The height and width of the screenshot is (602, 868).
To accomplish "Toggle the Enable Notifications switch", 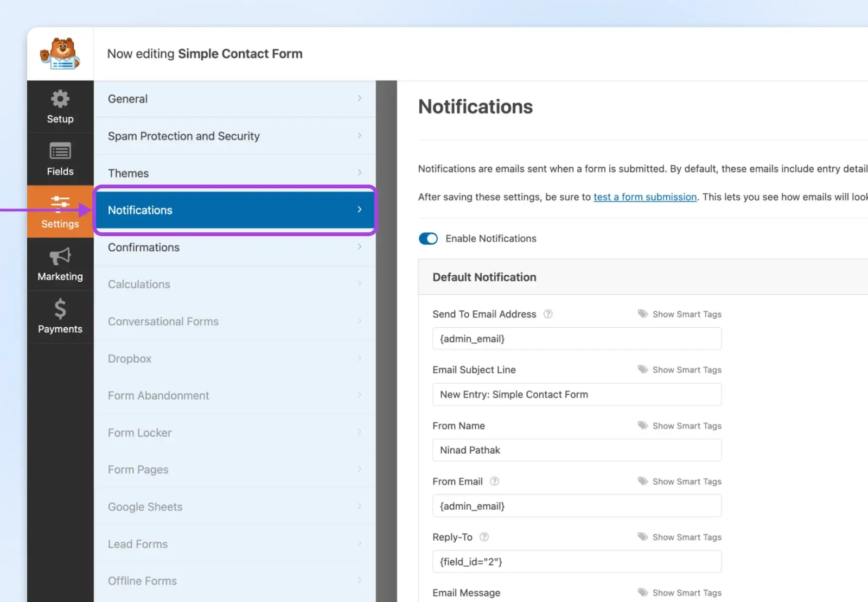I will [x=428, y=239].
